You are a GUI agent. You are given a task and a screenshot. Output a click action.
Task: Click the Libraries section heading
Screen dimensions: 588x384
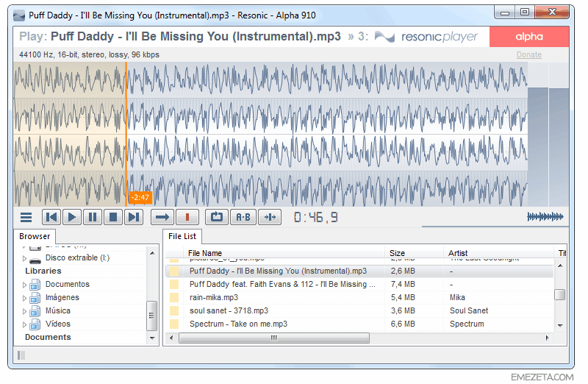[x=43, y=271]
